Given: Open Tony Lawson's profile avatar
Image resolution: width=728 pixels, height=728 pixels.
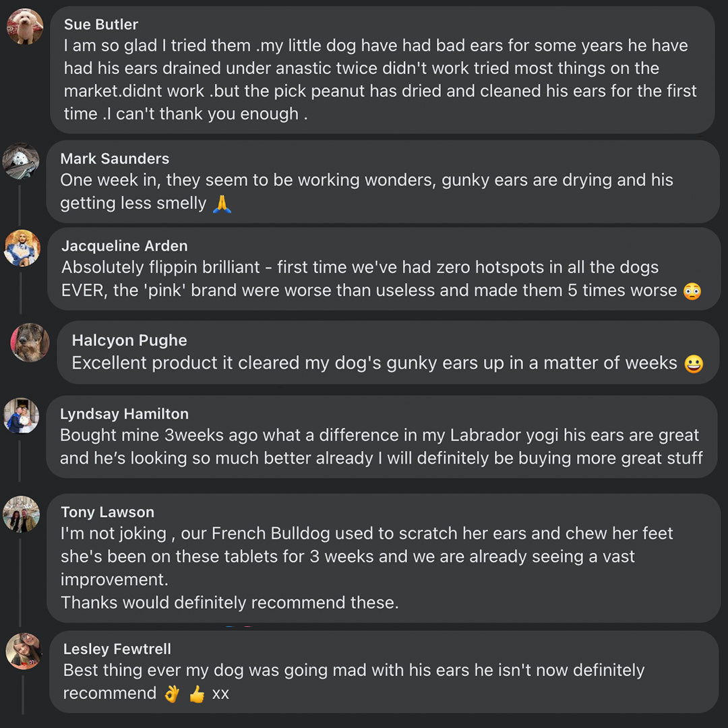Looking at the screenshot, I should [x=22, y=514].
